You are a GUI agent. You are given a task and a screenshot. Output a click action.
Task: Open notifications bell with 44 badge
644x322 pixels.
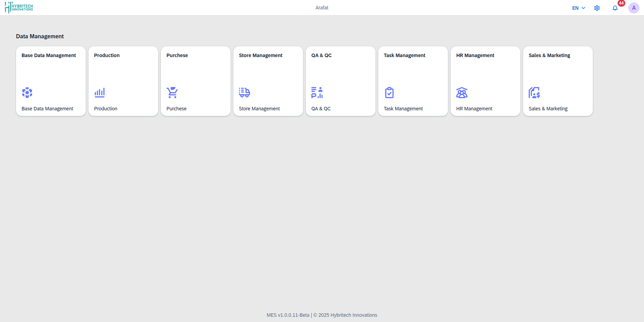coord(615,8)
